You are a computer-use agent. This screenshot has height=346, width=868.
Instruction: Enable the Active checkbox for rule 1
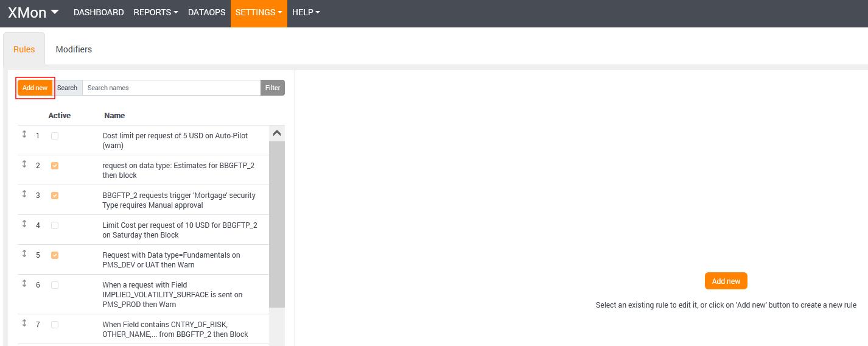pos(55,136)
